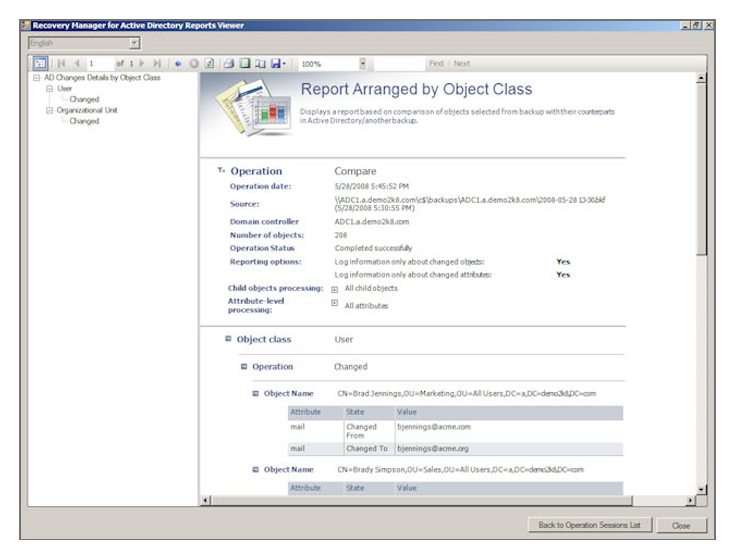Screen dimensions: 736x559
Task: Open the 100% zoom dropdown
Action: coord(362,64)
